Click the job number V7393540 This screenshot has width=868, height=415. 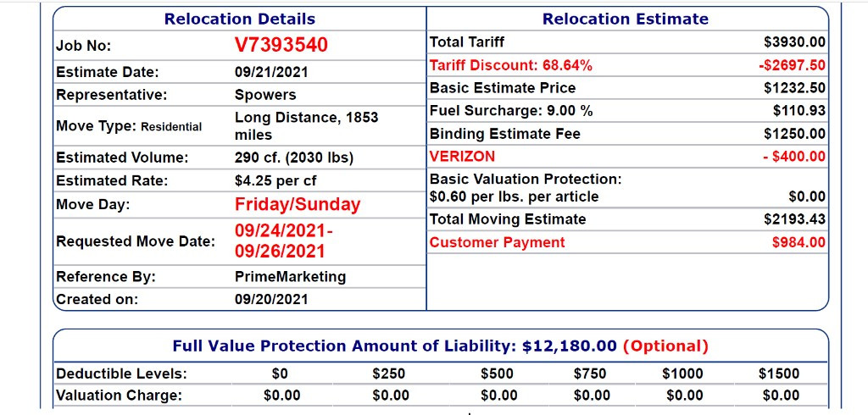[281, 45]
